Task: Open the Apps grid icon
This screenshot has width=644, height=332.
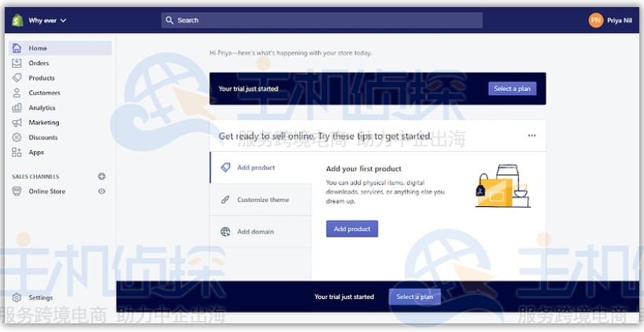Action: (17, 153)
